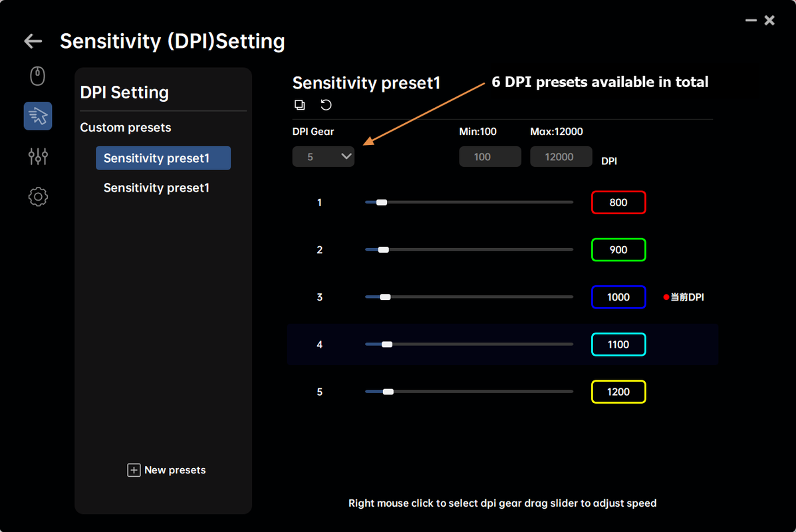The width and height of the screenshot is (796, 532).
Task: Open the DPI Gear dropdown showing 5
Action: coord(323,156)
